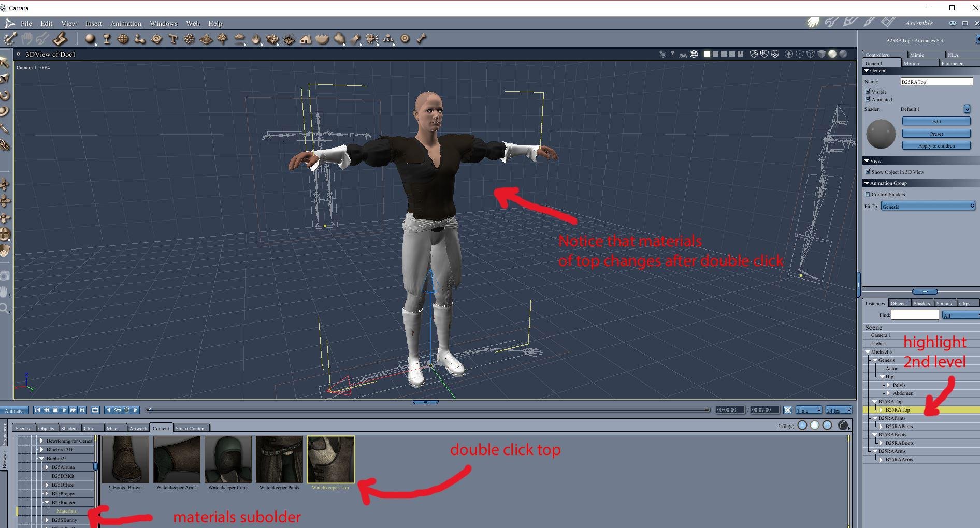Insert a terrain using the terrain icon

tap(206, 39)
